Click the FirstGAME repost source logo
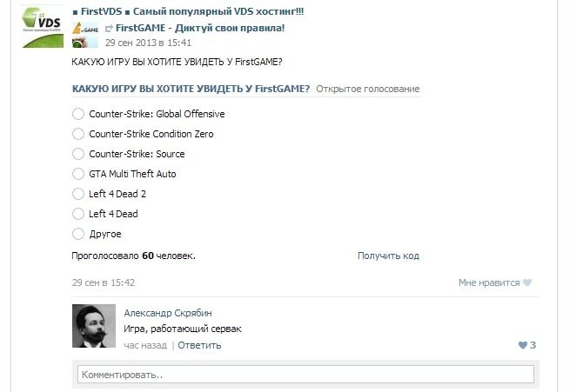Viewport: 583px width, 392px height. tap(85, 35)
